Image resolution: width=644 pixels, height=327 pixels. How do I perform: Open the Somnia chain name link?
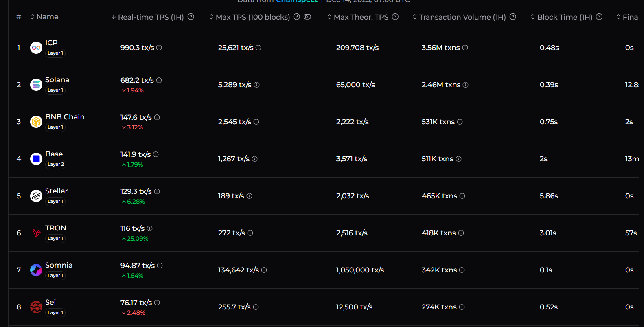tap(59, 265)
